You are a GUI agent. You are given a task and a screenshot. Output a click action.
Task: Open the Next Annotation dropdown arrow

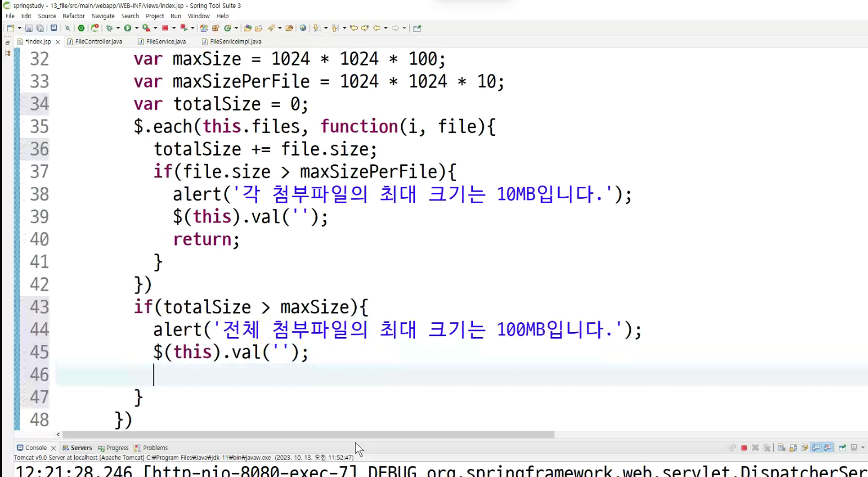(x=326, y=28)
